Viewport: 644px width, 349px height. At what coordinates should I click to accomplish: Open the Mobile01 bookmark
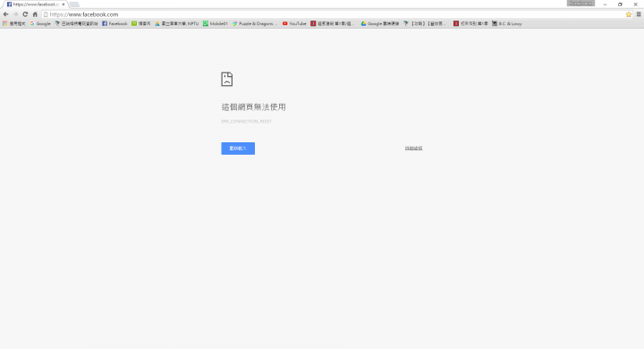(216, 24)
